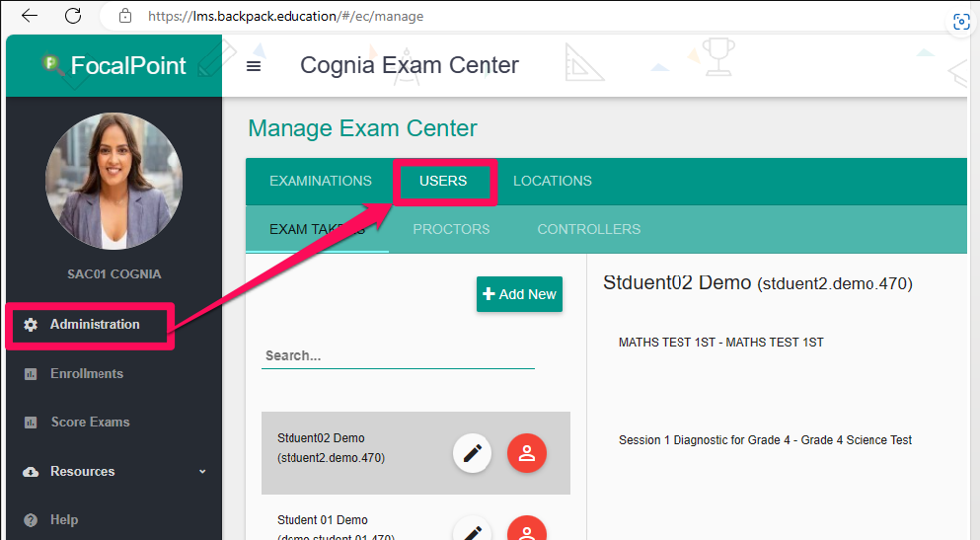
Task: Click the Add New button
Action: click(519, 294)
